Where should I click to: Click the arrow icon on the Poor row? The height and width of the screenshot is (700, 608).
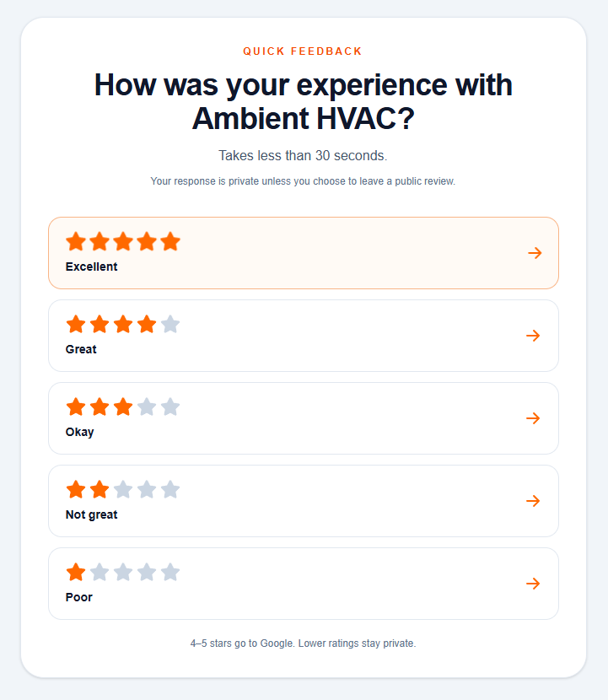click(533, 584)
